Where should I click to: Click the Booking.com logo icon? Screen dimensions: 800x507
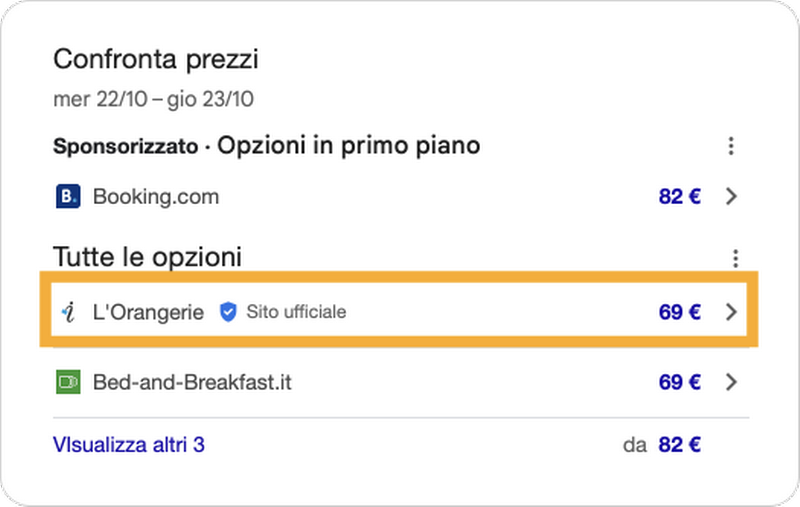[68, 197]
